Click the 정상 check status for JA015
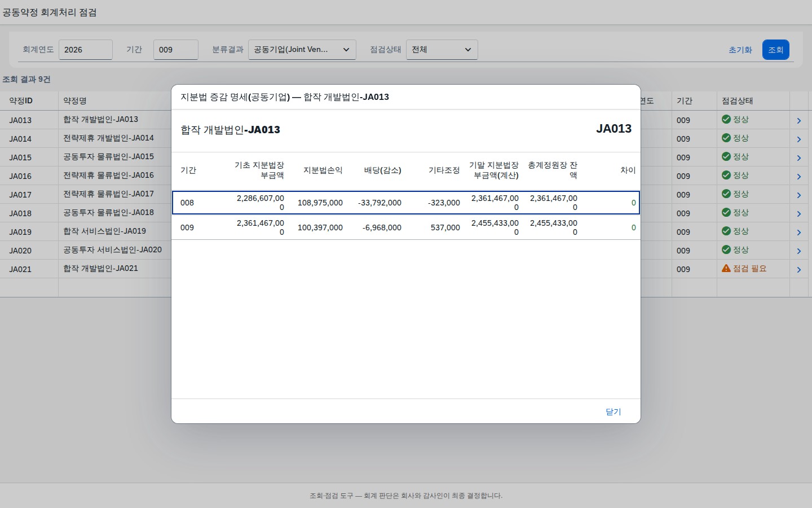 point(735,157)
